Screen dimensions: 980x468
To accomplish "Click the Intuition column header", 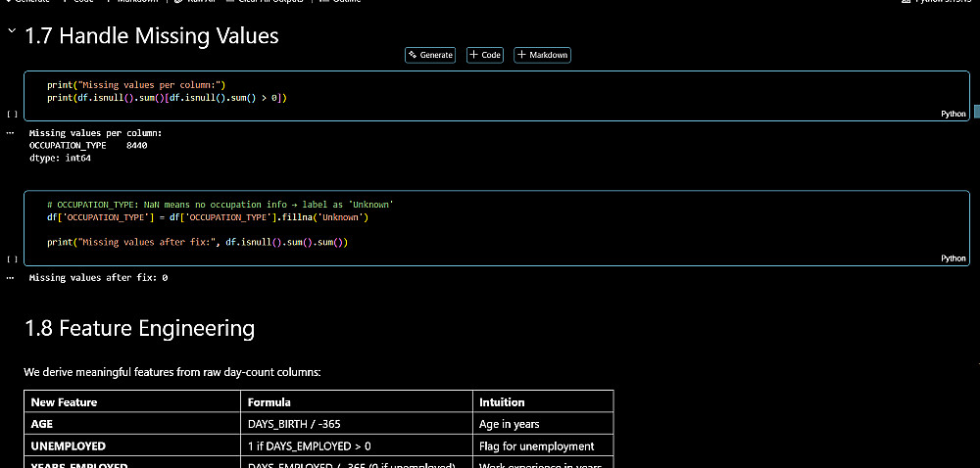I will tap(502, 401).
